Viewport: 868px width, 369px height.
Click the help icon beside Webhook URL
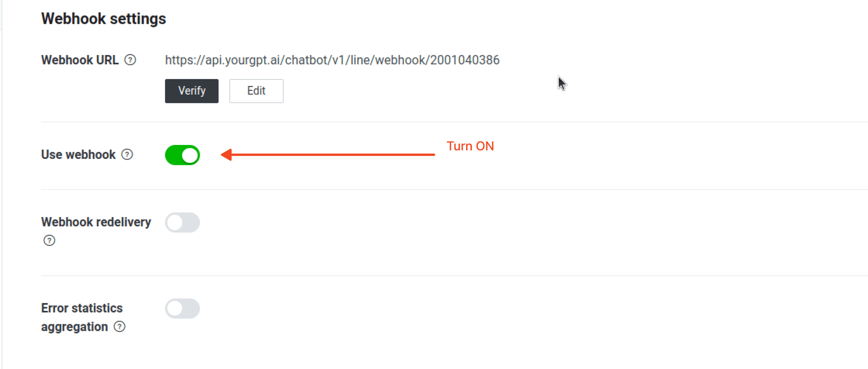point(130,60)
